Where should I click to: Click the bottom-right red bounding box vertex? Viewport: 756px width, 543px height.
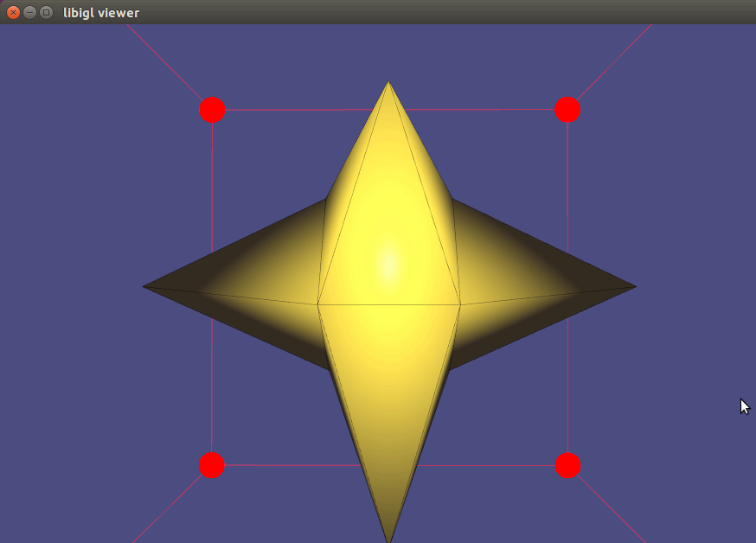coord(567,465)
